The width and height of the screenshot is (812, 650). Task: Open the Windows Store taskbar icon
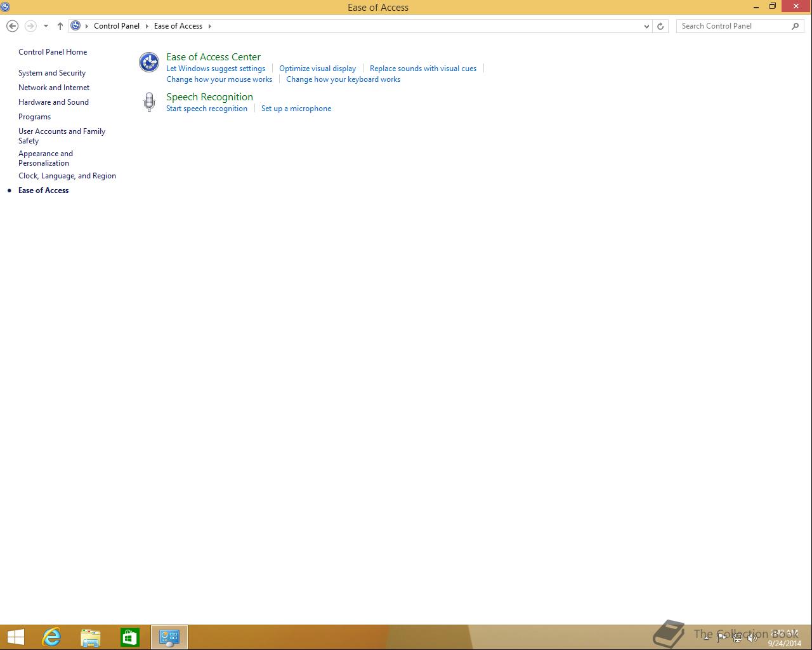pos(130,637)
